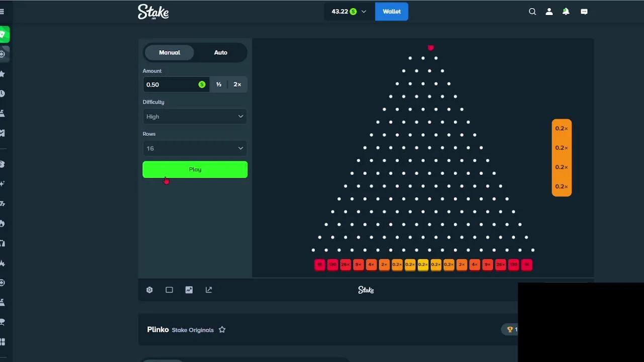The height and width of the screenshot is (362, 644).
Task: Open the chat bubble icon
Action: [x=584, y=12]
